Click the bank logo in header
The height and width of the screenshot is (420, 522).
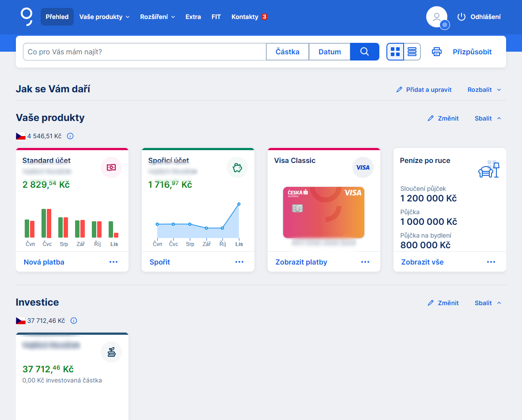pyautogui.click(x=26, y=16)
